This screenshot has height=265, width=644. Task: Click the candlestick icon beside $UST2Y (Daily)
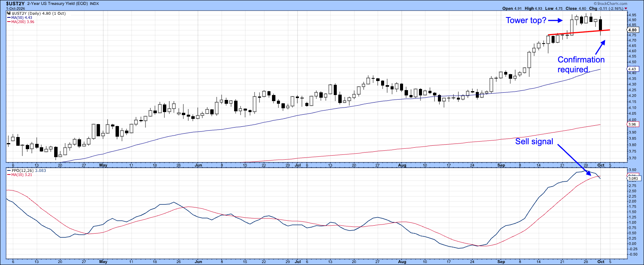click(8, 14)
